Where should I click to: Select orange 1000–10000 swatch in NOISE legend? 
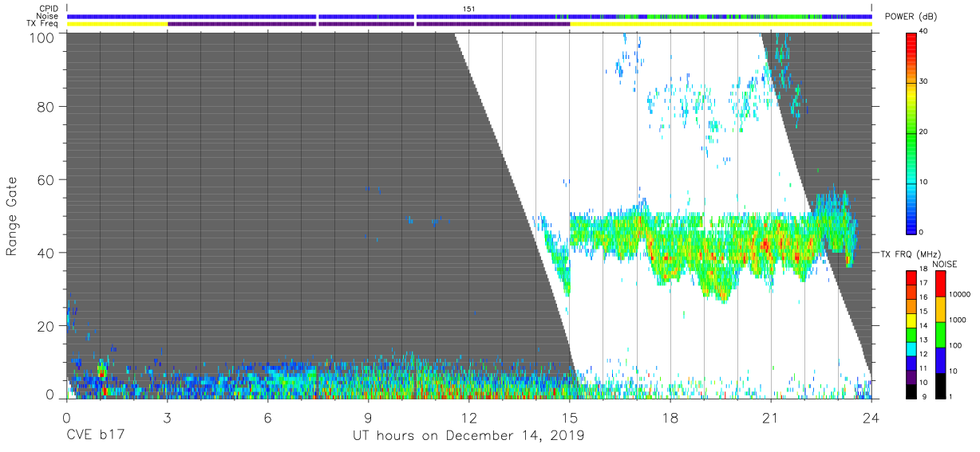click(x=940, y=309)
